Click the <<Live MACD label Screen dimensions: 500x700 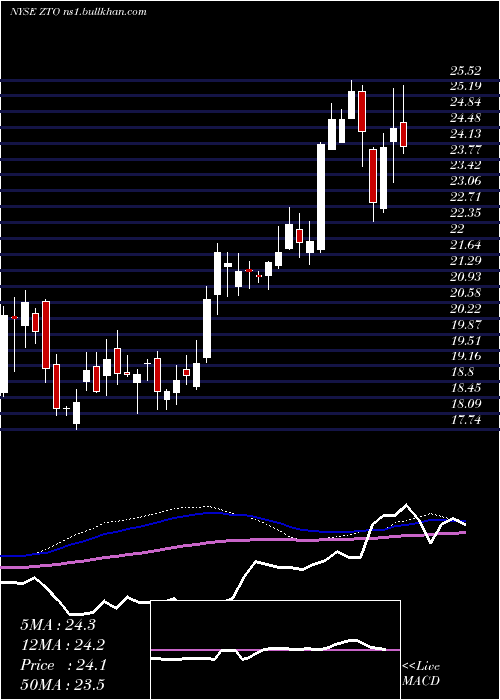(421, 674)
